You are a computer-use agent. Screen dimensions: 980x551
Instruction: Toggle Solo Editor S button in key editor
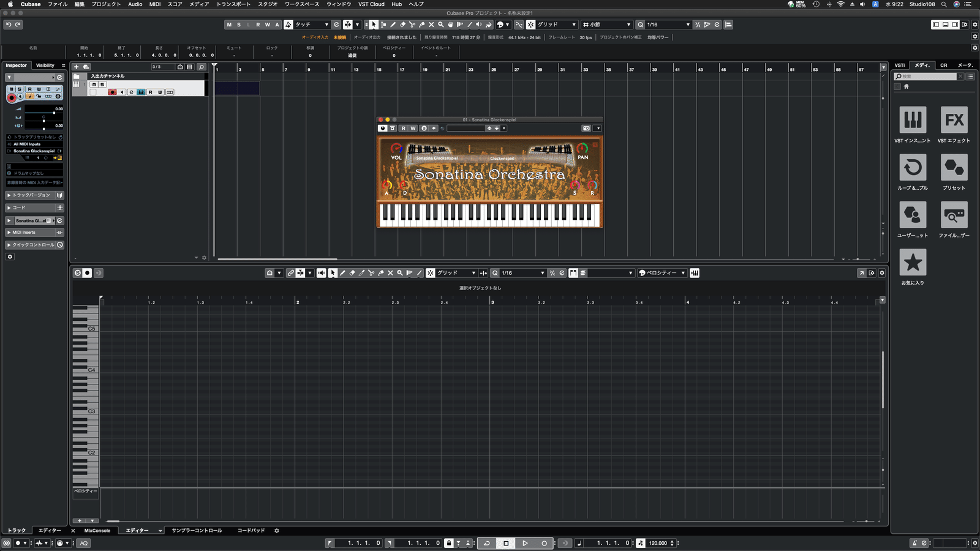click(78, 273)
